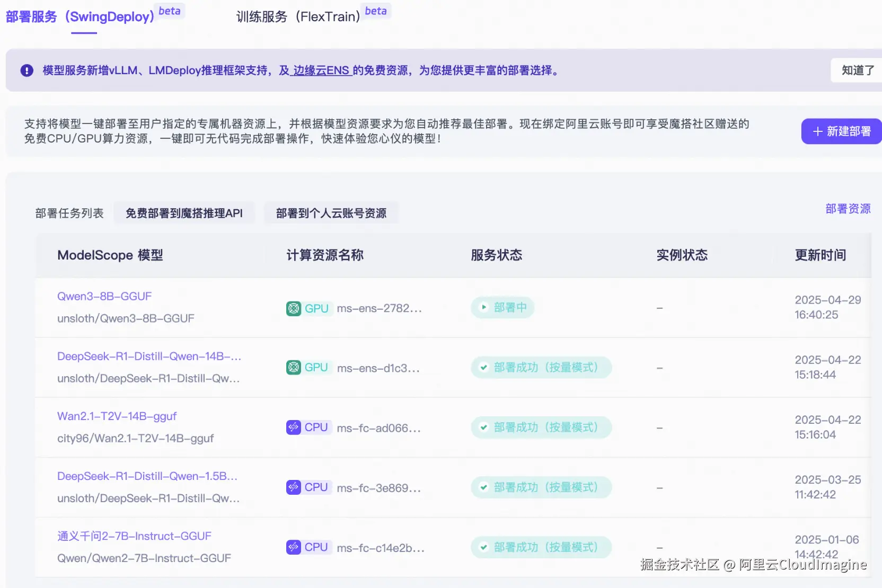Click resource name ms-ens-2782...
Screen dimensions: 882x588
tap(380, 308)
